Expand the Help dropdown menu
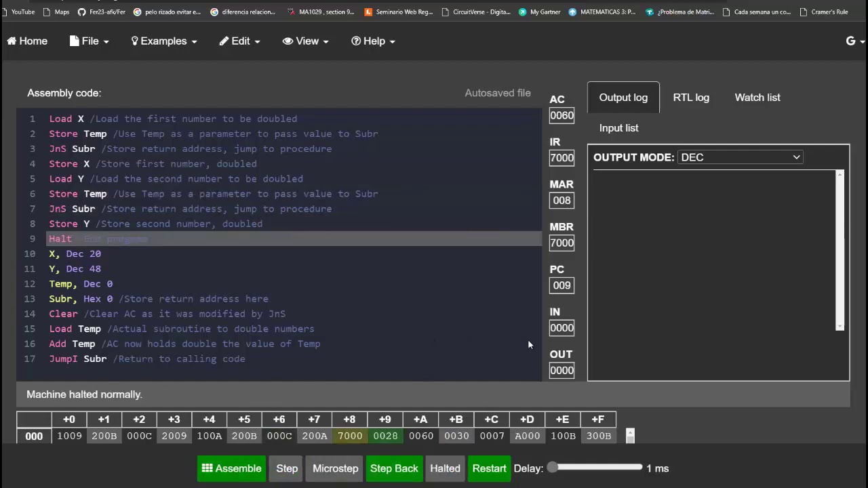 tap(373, 41)
